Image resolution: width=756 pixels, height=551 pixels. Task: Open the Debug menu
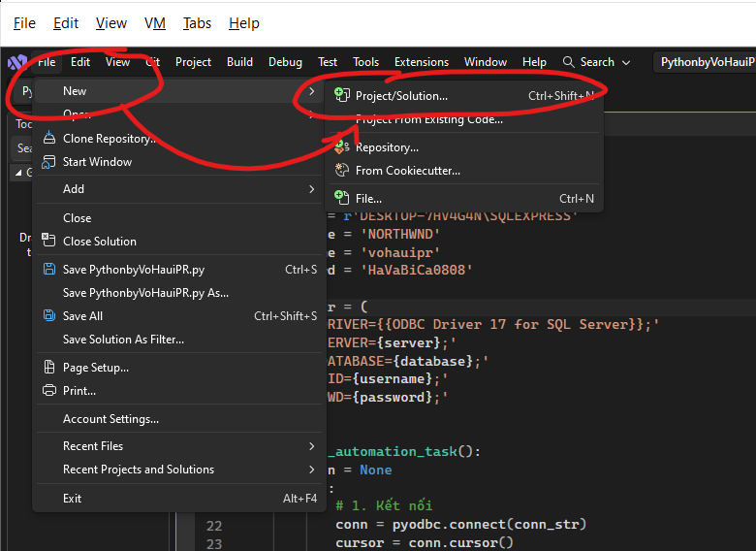coord(285,62)
